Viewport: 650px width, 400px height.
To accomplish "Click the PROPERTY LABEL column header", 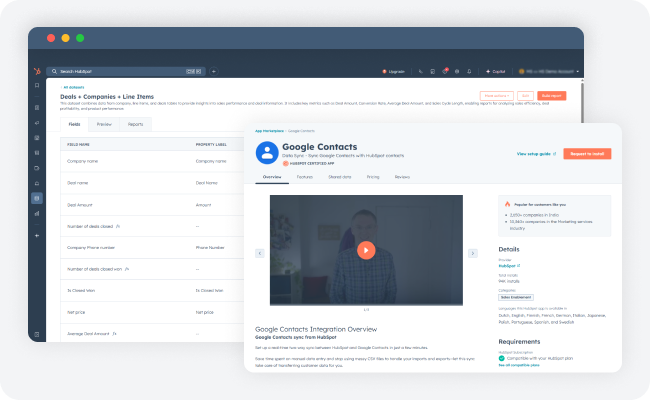I will [211, 144].
